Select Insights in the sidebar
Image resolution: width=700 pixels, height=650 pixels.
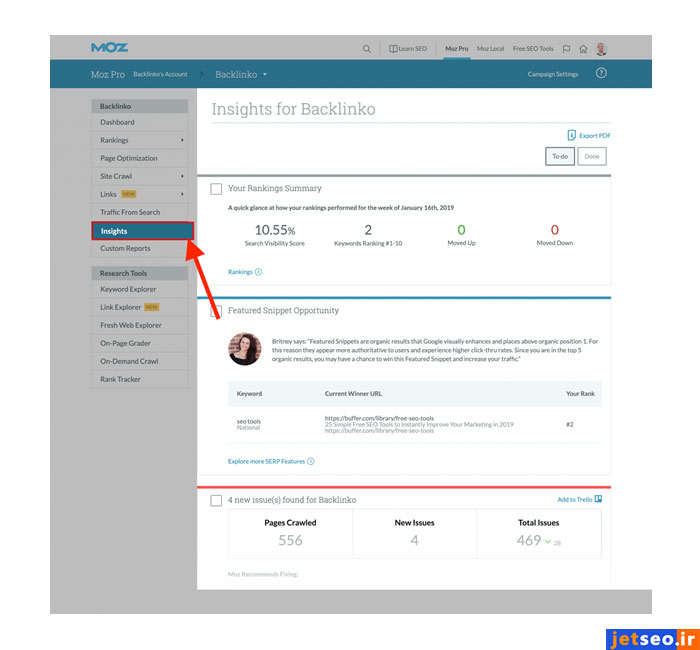(140, 231)
